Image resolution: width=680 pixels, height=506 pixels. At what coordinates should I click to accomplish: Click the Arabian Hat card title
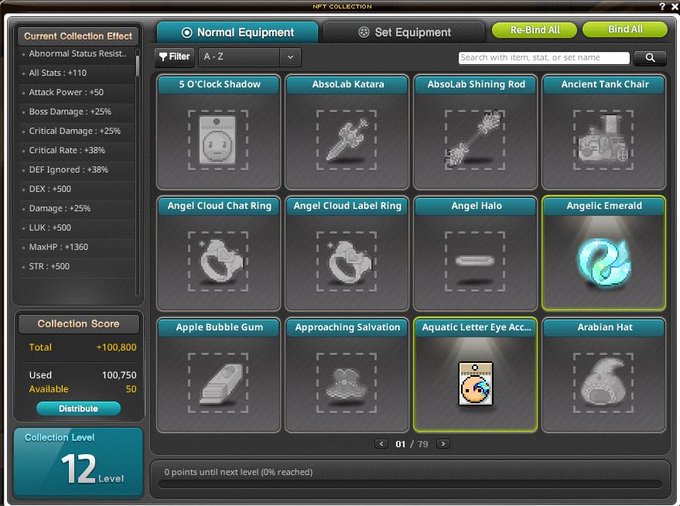point(604,327)
